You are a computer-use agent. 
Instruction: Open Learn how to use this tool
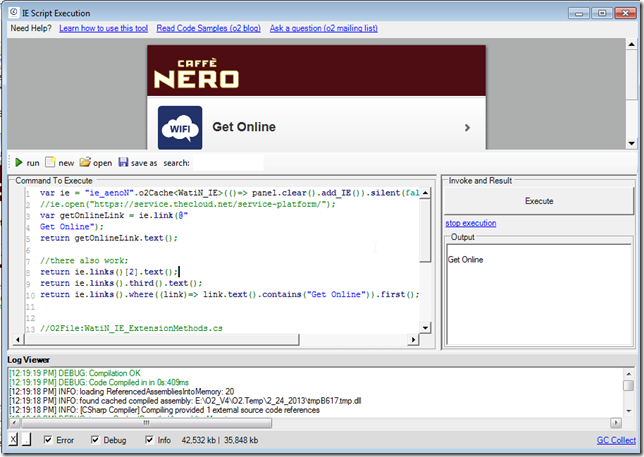click(x=119, y=28)
